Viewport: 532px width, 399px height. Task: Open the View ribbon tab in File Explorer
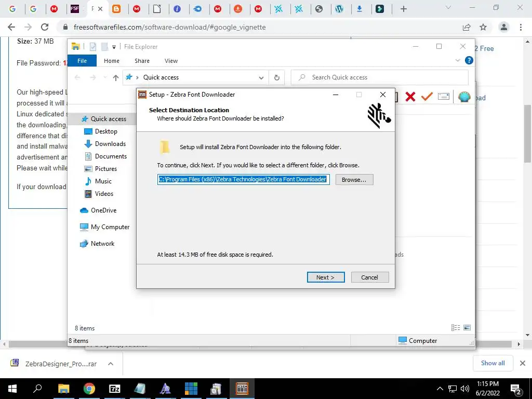tap(171, 61)
